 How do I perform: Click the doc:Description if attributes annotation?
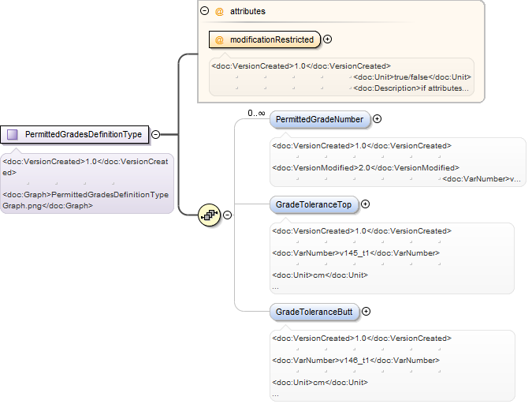click(411, 88)
